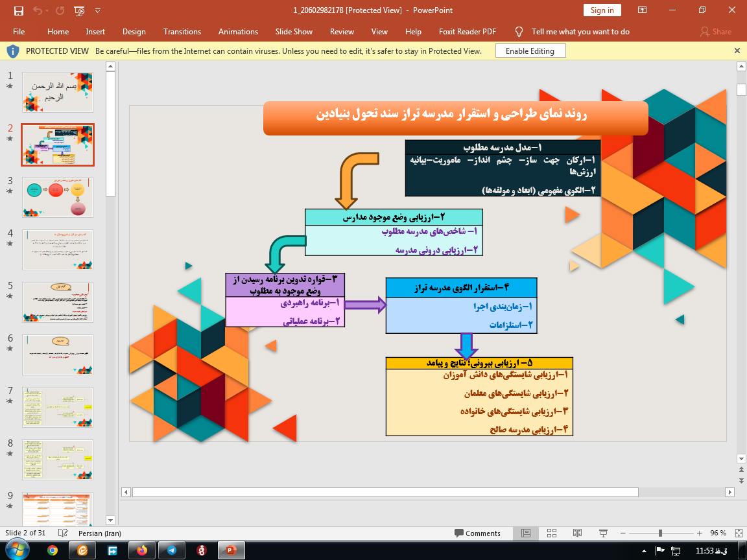Switch to Slide Sorter view
Screen dimensions: 747x560
pos(552,533)
